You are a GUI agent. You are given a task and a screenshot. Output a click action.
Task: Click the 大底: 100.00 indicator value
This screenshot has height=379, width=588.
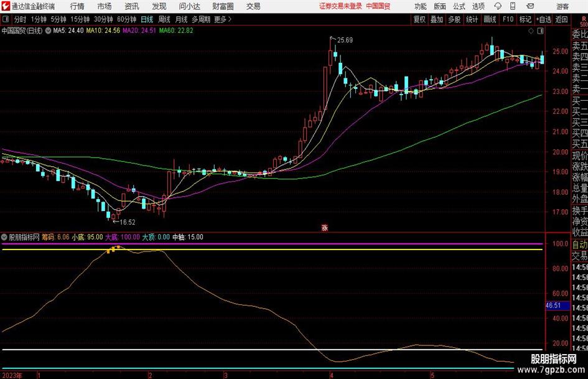(122, 237)
